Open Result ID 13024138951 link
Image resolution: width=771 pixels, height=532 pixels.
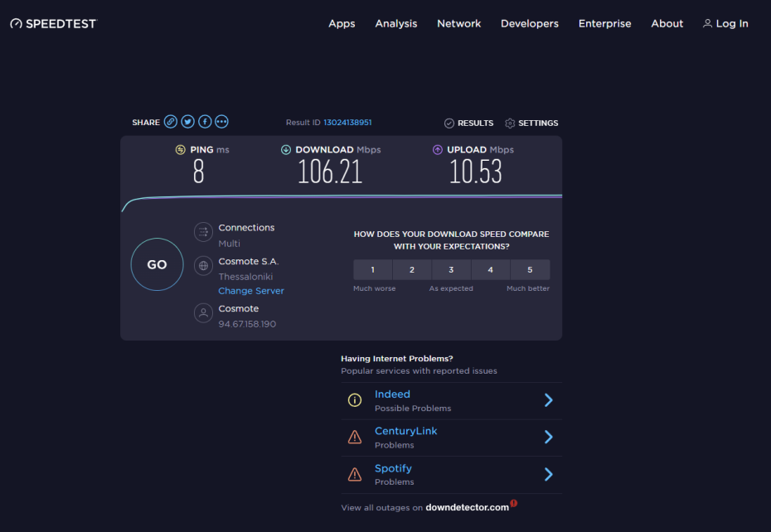coord(347,123)
